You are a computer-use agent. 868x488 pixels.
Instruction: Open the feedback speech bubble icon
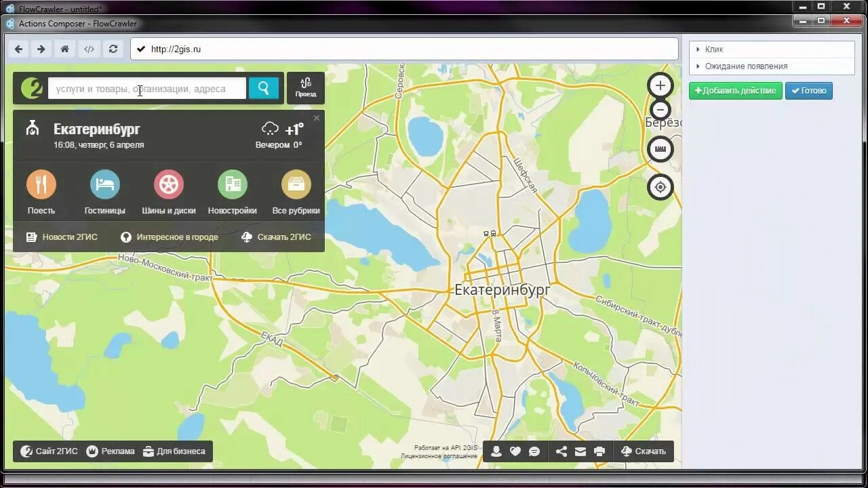click(534, 451)
